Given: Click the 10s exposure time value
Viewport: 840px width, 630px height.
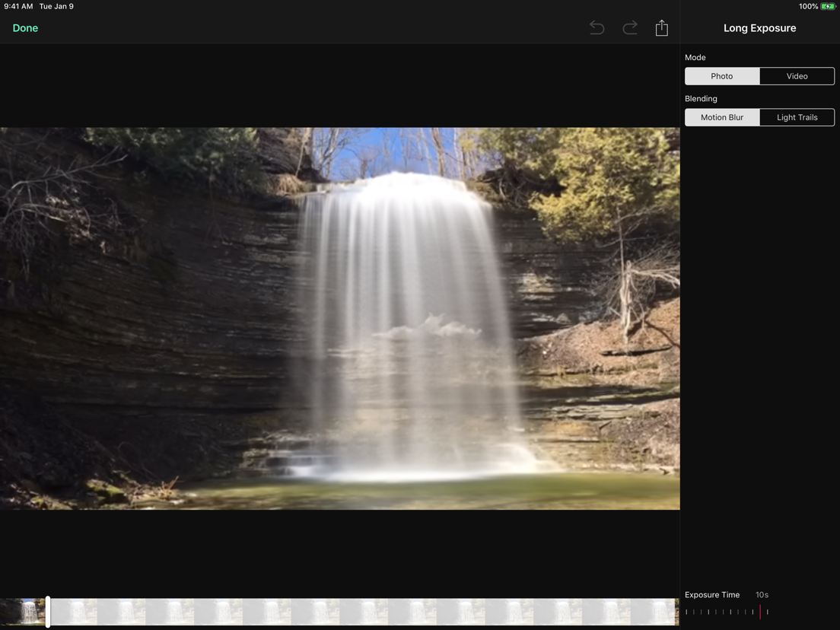Looking at the screenshot, I should pyautogui.click(x=762, y=595).
